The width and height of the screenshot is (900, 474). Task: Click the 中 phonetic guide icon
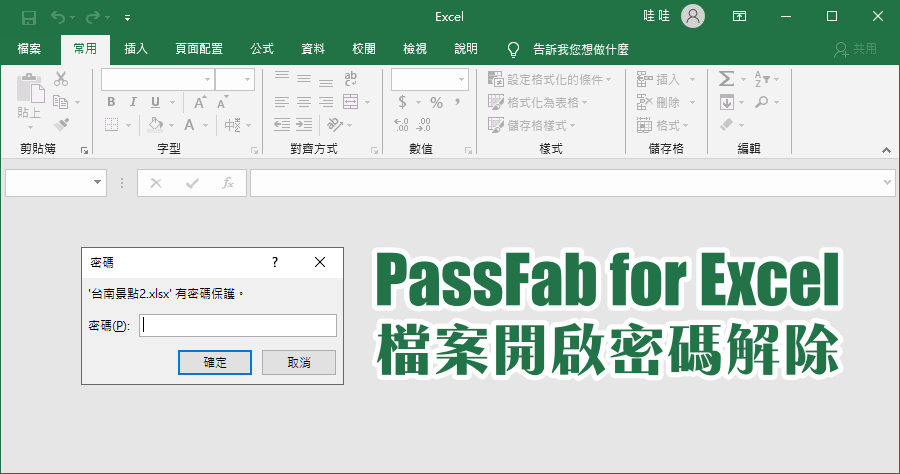[x=232, y=125]
